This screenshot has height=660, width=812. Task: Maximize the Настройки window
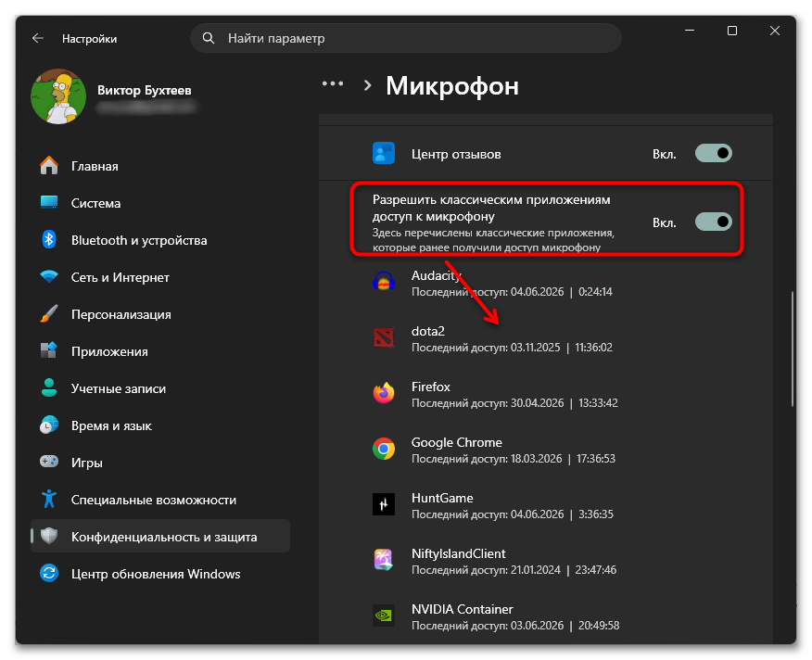(731, 31)
